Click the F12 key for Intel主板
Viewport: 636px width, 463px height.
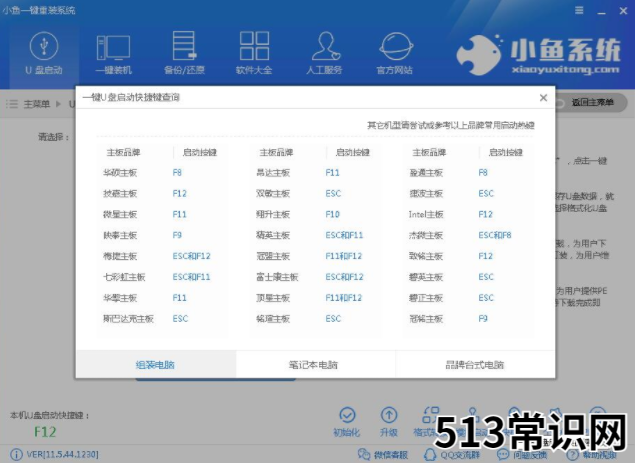click(x=486, y=214)
